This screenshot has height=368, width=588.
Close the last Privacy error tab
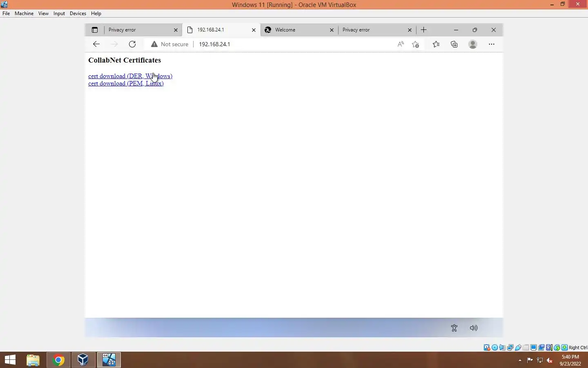410,30
